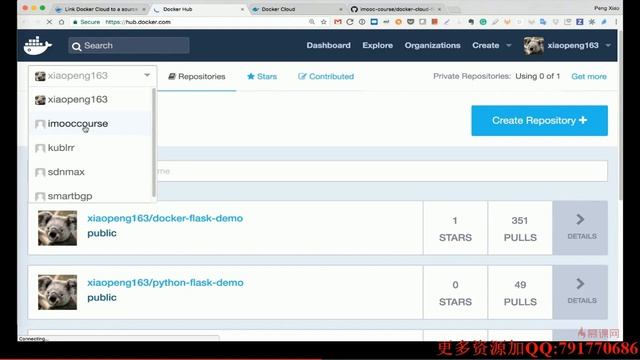Image resolution: width=640 pixels, height=360 pixels.
Task: Click 1 STARS count for docker-flask-demo
Action: click(455, 228)
